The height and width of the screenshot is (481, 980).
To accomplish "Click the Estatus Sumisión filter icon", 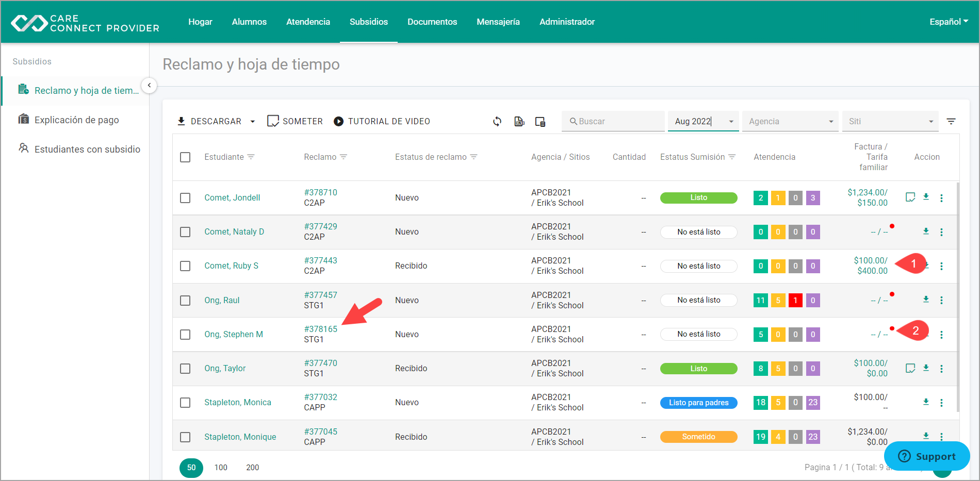I will click(x=732, y=157).
